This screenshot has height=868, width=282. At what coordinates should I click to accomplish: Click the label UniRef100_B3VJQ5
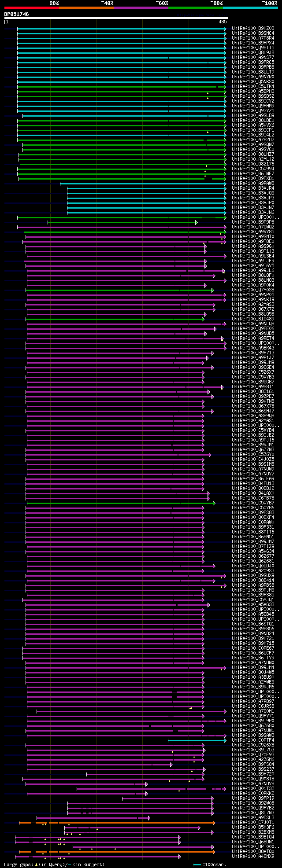tap(253, 193)
